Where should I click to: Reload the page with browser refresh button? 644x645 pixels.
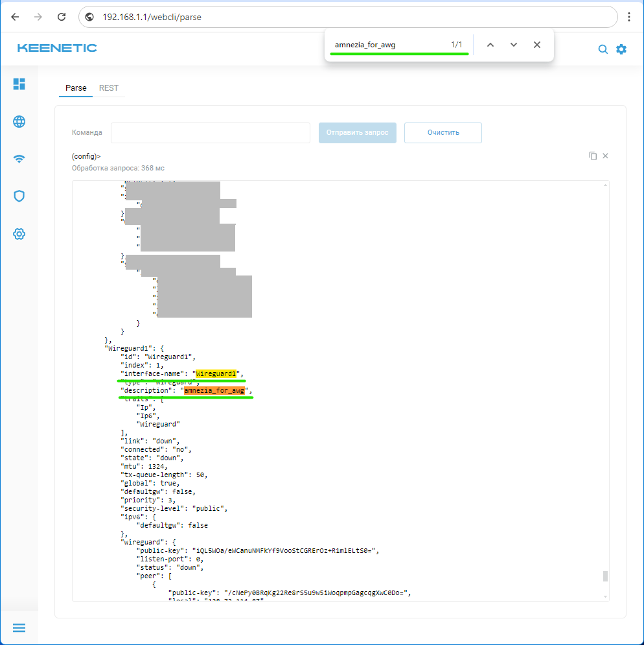[62, 17]
